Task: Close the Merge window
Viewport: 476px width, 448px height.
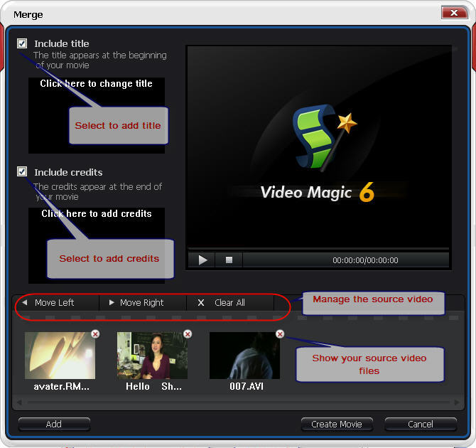Action: coord(454,13)
